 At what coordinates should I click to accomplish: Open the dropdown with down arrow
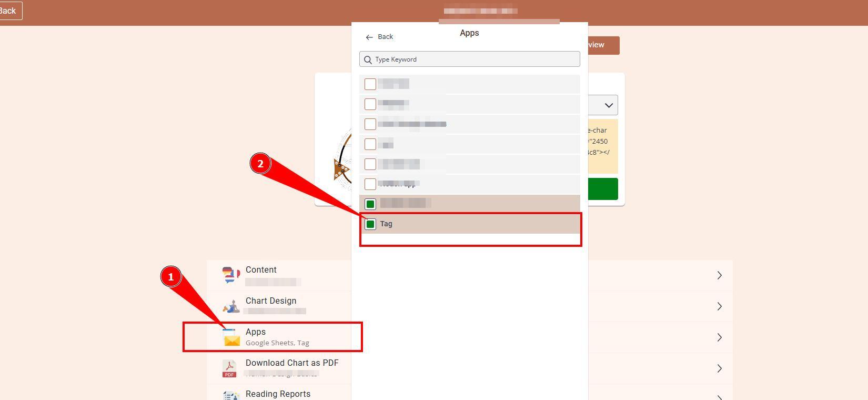click(x=608, y=105)
